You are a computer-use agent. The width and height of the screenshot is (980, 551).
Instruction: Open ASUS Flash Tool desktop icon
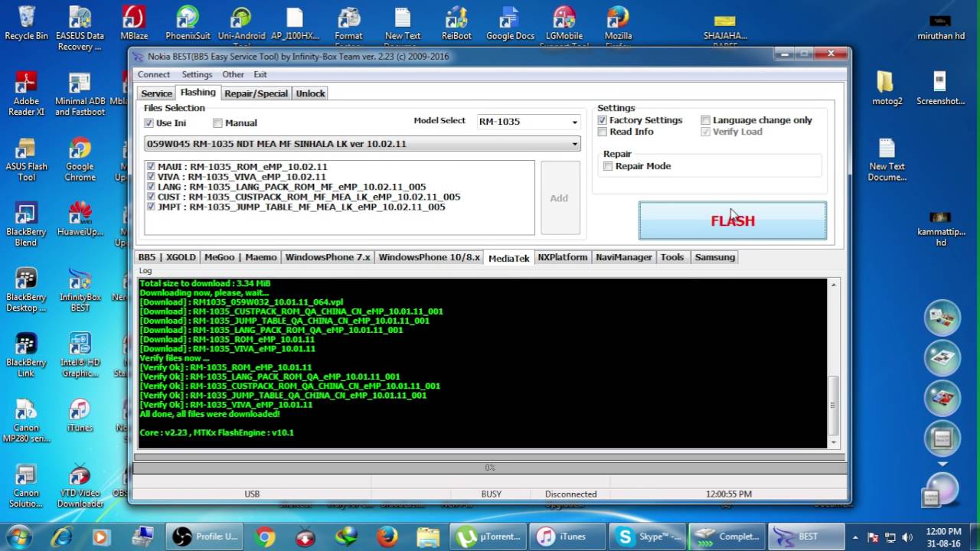click(x=26, y=159)
